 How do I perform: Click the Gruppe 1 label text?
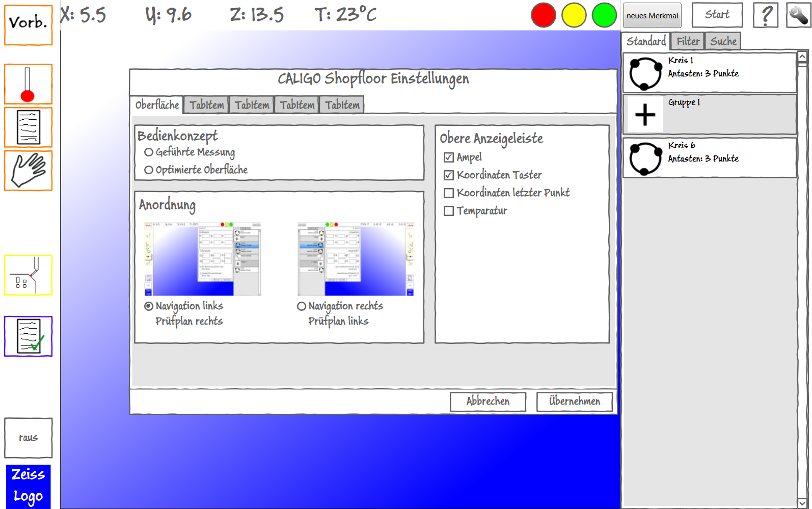pos(684,102)
